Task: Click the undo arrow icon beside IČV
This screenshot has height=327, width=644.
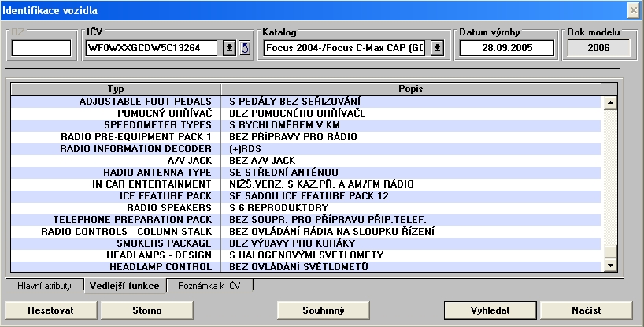Action: point(244,48)
